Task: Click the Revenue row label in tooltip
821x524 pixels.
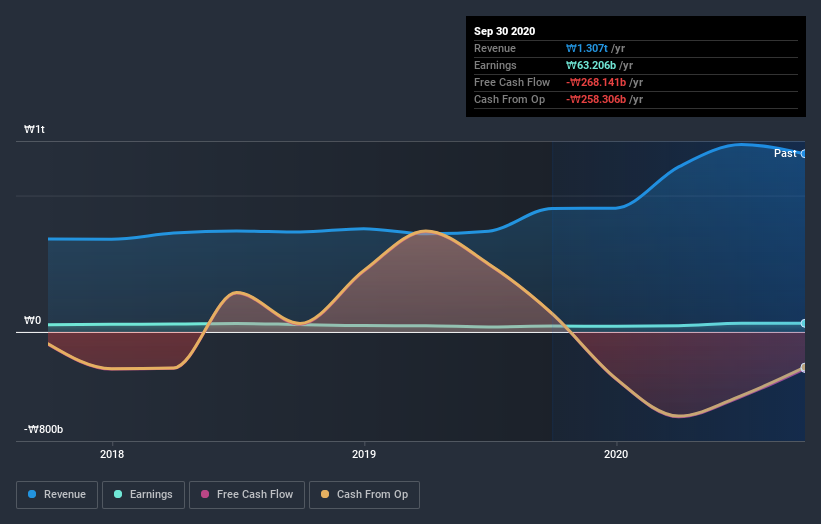Action: coord(495,48)
